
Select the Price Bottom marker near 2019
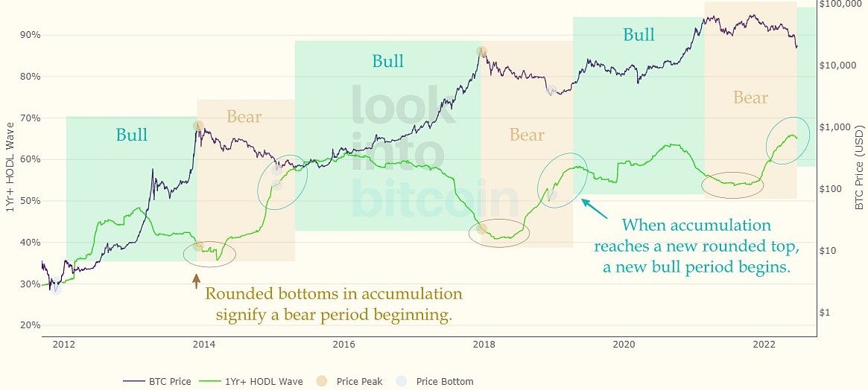pos(551,91)
